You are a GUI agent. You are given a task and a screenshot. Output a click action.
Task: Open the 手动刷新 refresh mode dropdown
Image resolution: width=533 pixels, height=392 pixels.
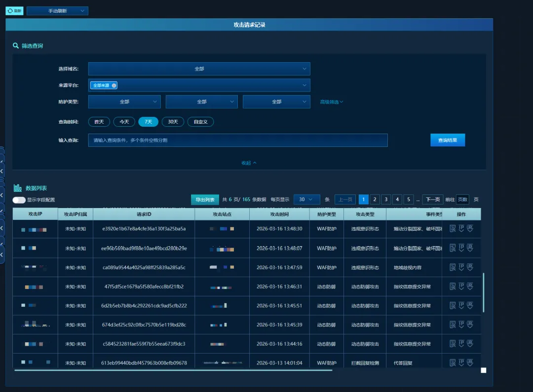pos(57,11)
